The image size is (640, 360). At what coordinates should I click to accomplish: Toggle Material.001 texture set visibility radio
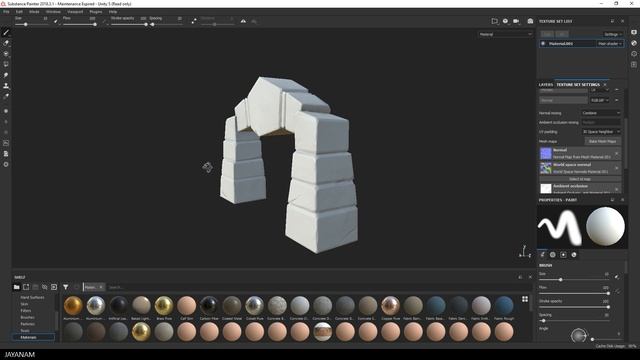pos(543,43)
